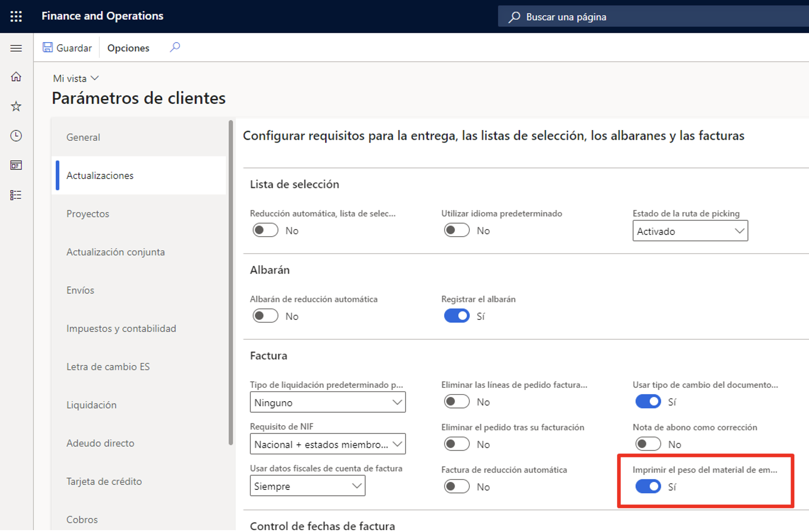Toggle Albarán de reducción automática switch

(265, 316)
